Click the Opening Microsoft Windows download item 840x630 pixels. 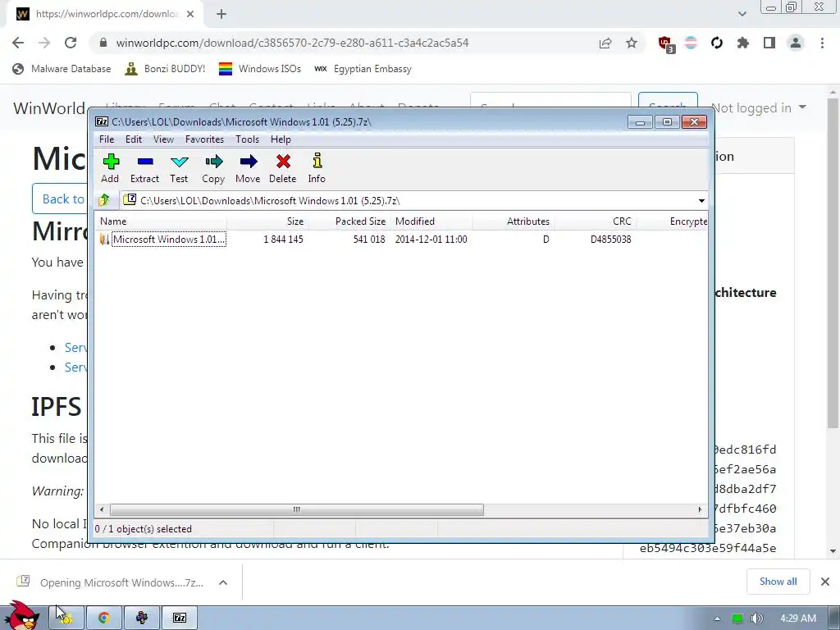[112, 582]
